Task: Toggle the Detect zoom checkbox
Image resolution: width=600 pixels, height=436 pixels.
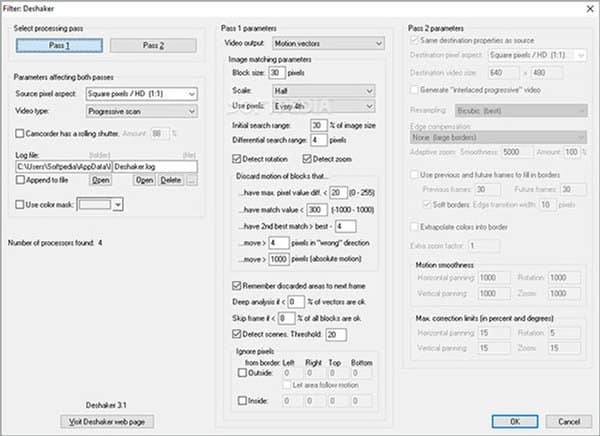Action: [307, 159]
